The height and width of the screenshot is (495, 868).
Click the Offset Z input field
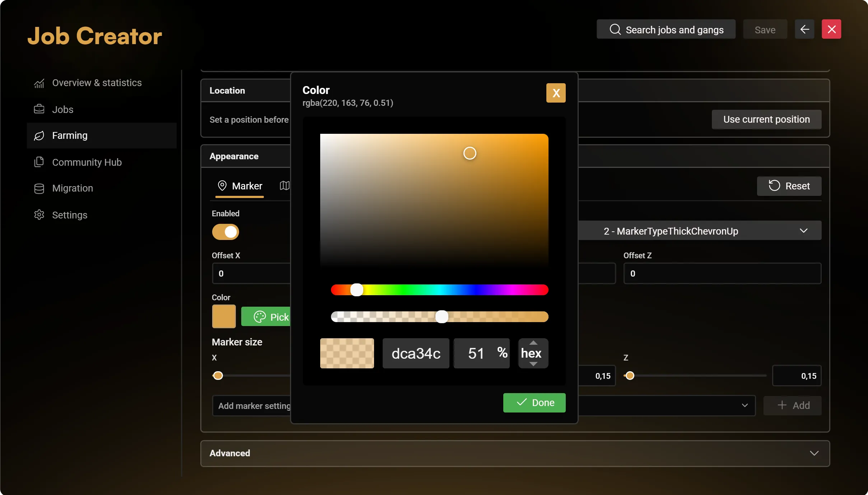tap(722, 273)
